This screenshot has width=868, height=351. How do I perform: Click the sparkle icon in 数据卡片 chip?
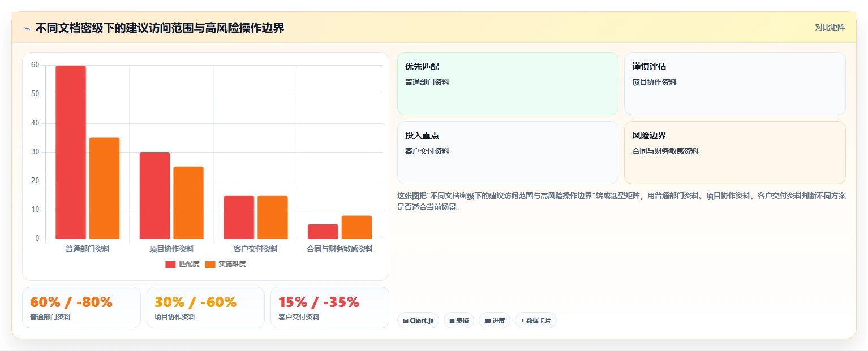(x=522, y=321)
